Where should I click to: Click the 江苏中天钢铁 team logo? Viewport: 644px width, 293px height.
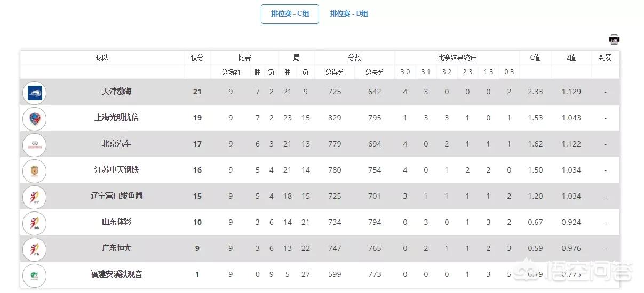click(35, 171)
